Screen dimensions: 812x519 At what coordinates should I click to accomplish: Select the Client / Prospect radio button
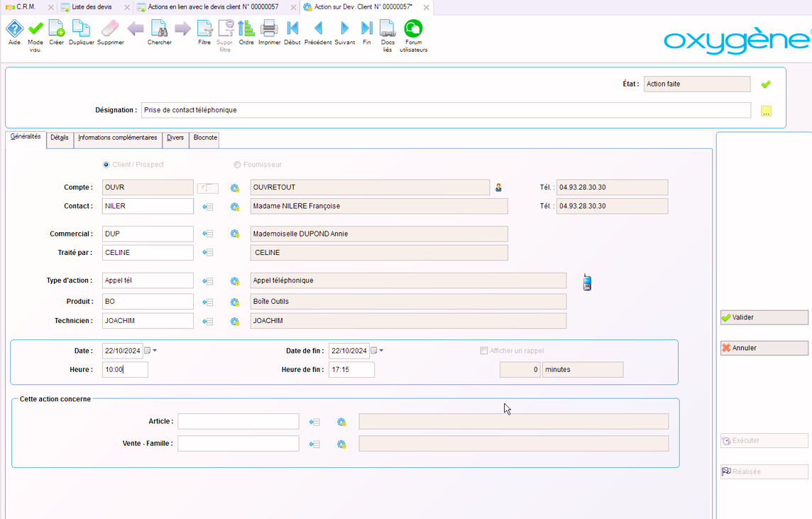click(x=106, y=165)
